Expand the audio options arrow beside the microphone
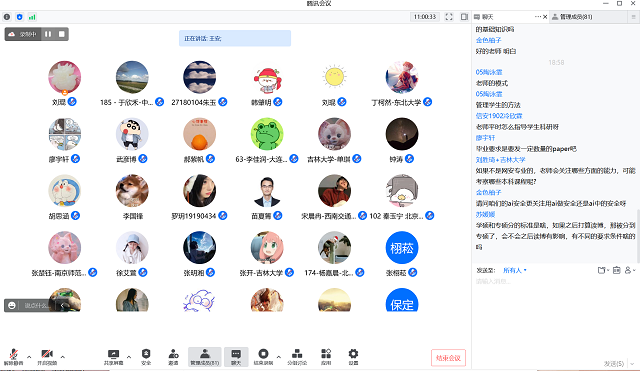This screenshot has height=371, width=640. 29,357
